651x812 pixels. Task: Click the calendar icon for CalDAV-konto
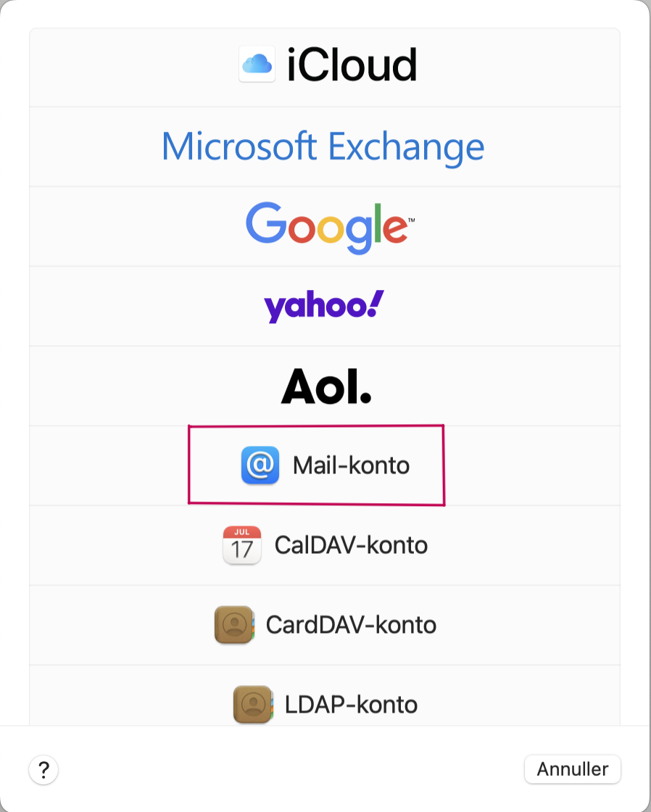tap(242, 544)
